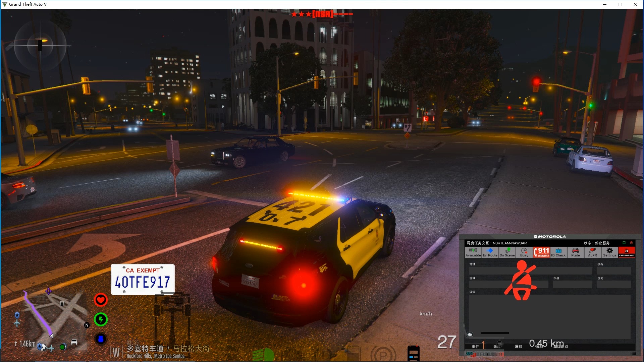
Task: Close the Grand Theft Auto V window
Action: [635, 4]
